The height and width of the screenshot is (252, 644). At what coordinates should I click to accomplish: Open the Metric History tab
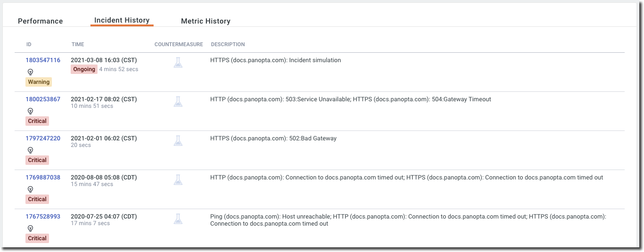(205, 21)
